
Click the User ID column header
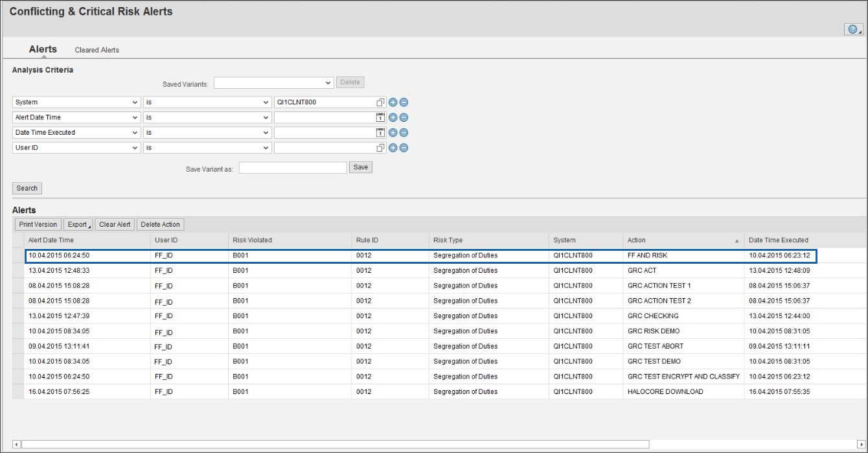coord(189,240)
